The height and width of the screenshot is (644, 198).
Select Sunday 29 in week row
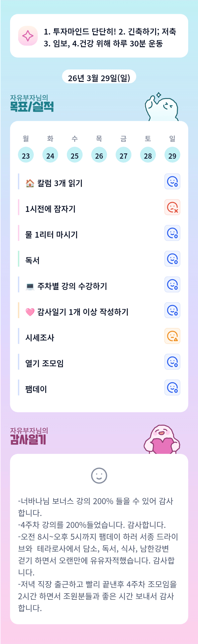click(172, 155)
